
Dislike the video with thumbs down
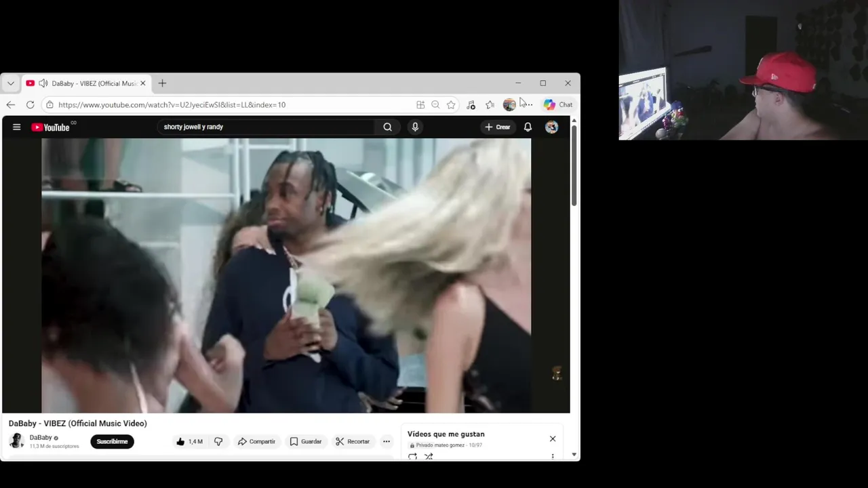tap(218, 441)
